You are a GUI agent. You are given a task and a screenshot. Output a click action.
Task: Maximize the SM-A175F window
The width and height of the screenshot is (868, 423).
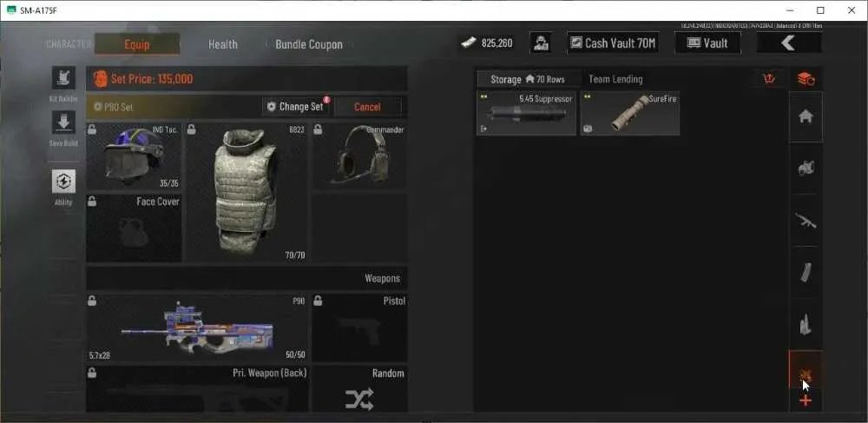click(820, 10)
